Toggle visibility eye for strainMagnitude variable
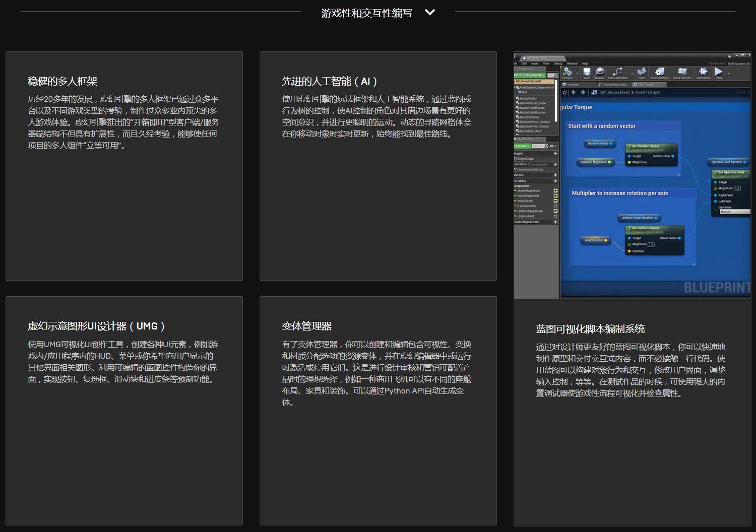756x532 pixels. click(555, 190)
